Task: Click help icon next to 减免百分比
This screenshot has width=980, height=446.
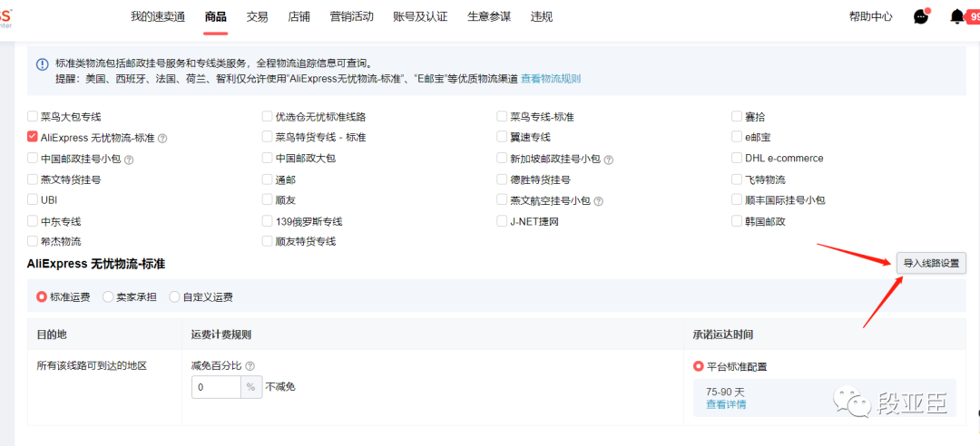Action: tap(250, 366)
